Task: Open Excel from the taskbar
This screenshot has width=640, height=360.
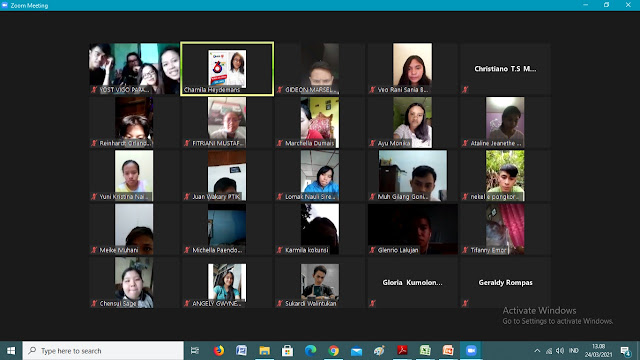Action: click(x=425, y=351)
